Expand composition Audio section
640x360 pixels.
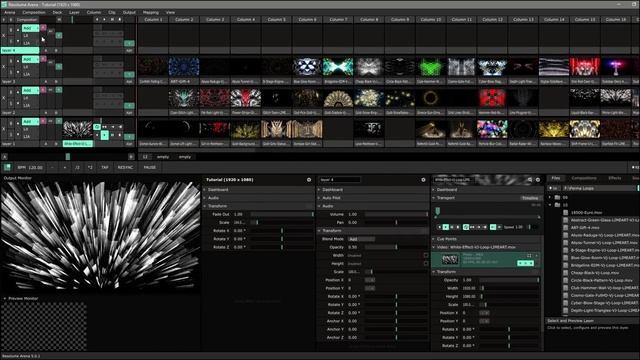[x=259, y=198]
